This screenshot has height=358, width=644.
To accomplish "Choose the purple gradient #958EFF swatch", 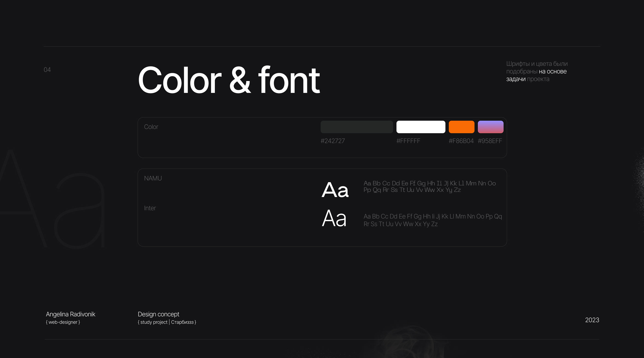I will 490,127.
